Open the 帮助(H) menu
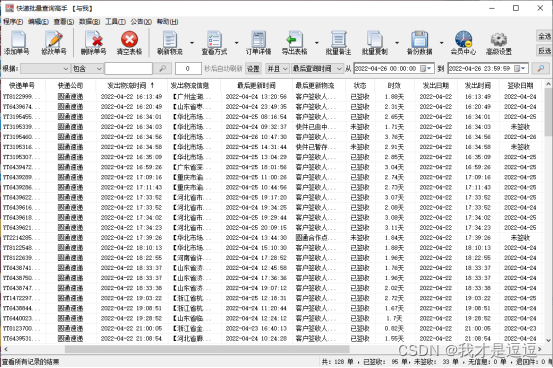This screenshot has height=368, width=553. tap(167, 22)
